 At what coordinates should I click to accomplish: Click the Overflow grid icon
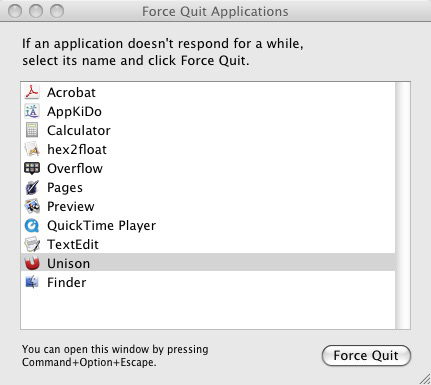[x=32, y=168]
